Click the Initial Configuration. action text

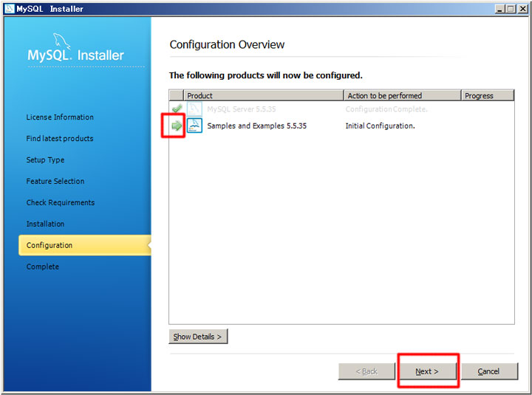pos(380,126)
